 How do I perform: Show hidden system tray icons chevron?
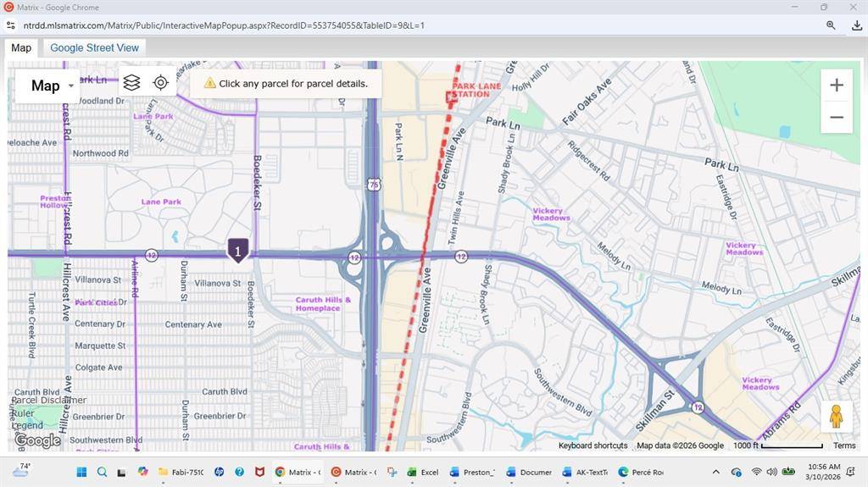[715, 472]
